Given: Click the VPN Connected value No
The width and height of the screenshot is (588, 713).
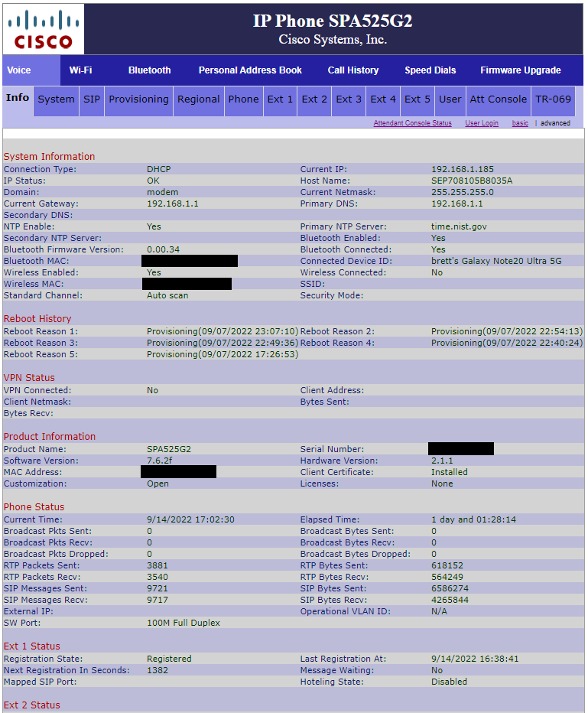Looking at the screenshot, I should pos(152,391).
